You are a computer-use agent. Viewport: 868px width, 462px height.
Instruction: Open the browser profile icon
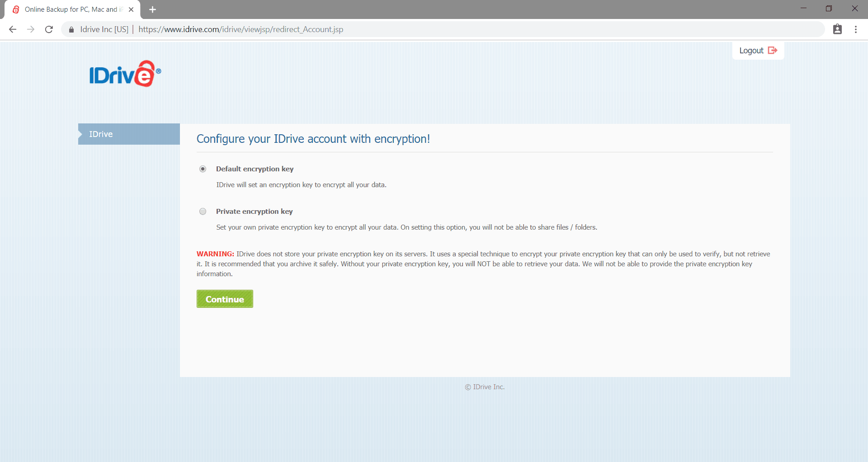coord(837,29)
